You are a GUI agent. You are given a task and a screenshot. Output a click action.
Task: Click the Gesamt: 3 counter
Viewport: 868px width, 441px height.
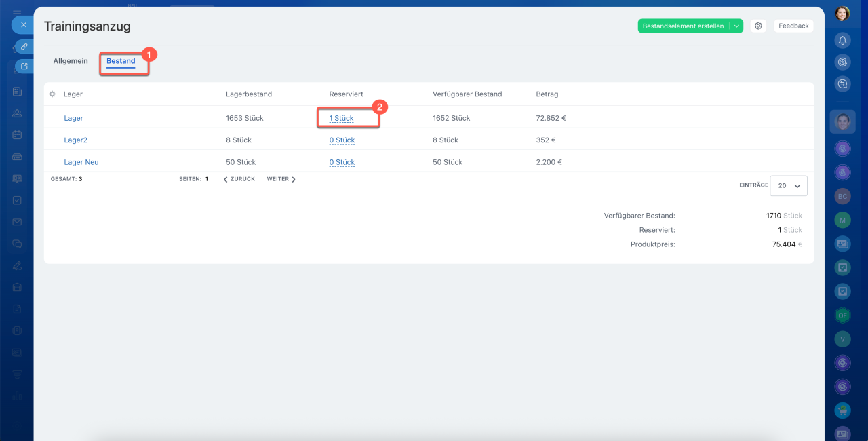pyautogui.click(x=66, y=179)
